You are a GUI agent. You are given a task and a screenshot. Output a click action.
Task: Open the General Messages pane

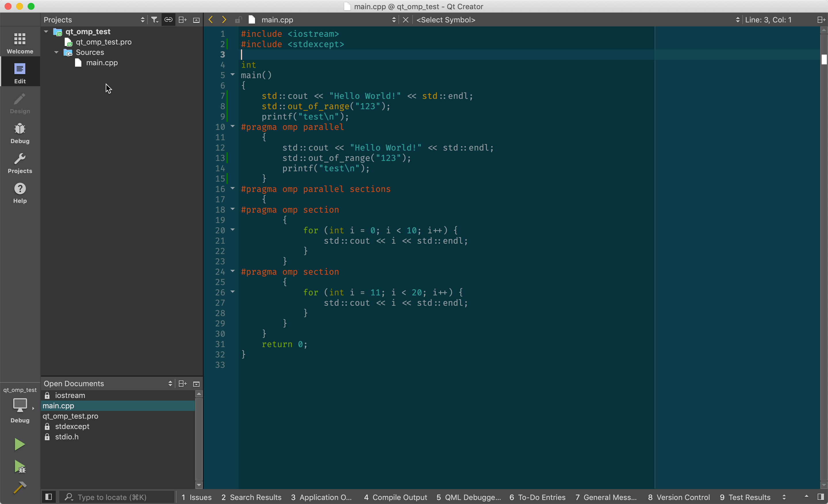(606, 497)
